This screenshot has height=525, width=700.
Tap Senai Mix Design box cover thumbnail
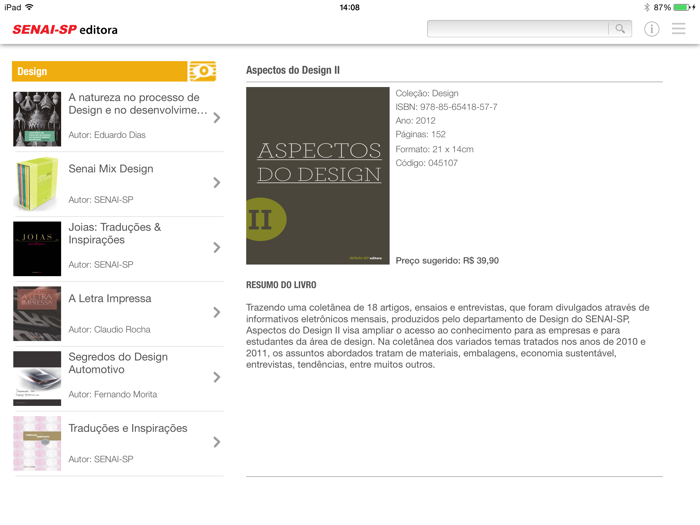(37, 184)
